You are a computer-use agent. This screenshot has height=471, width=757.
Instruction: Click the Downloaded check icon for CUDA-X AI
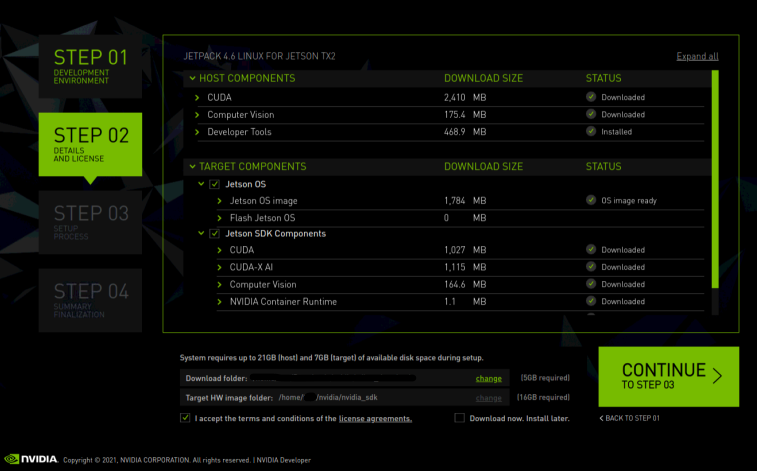pos(591,266)
